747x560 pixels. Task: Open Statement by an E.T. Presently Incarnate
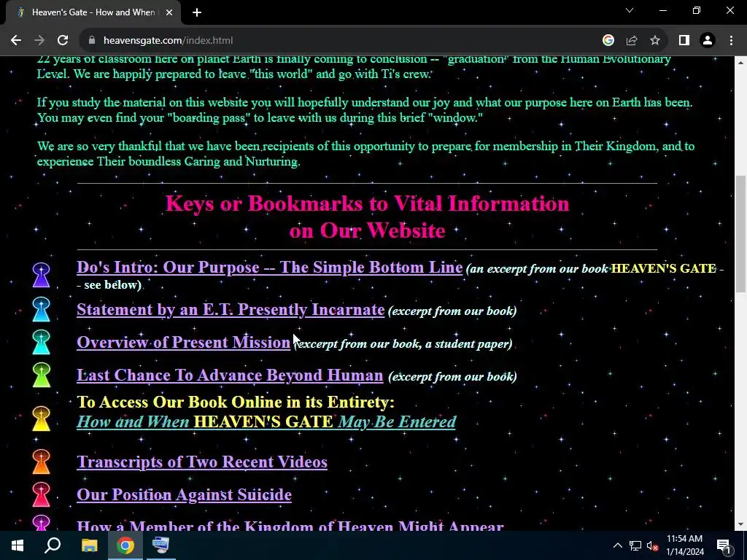(x=231, y=309)
